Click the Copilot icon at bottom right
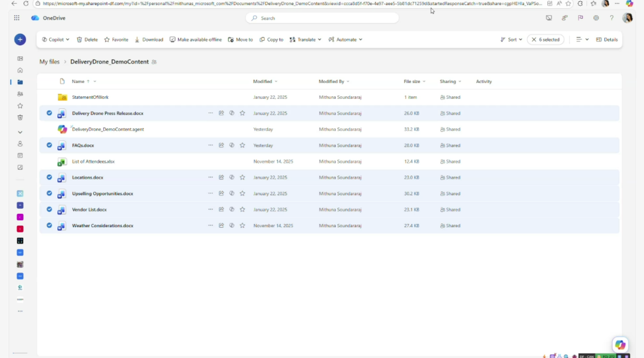Image resolution: width=644 pixels, height=358 pixels. [x=620, y=344]
